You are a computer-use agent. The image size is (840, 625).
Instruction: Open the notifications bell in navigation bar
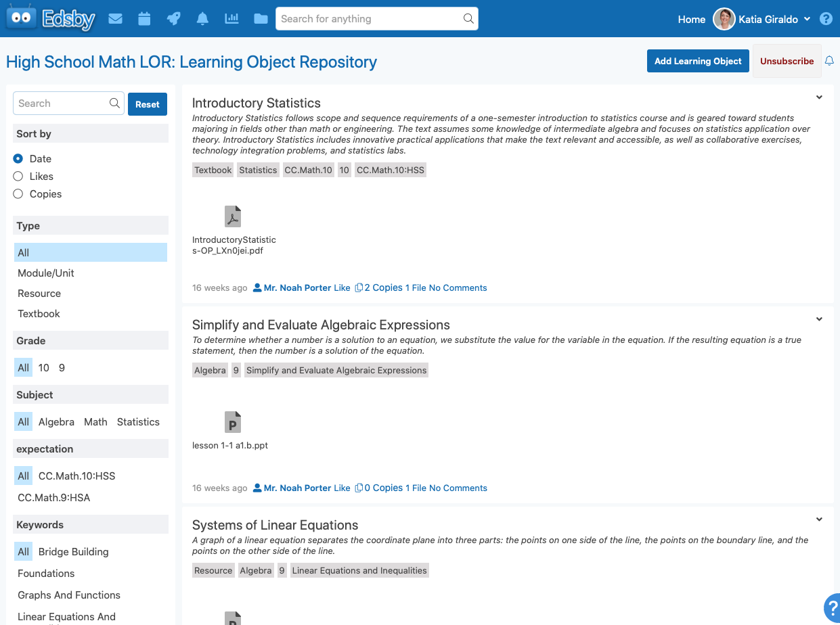(202, 19)
